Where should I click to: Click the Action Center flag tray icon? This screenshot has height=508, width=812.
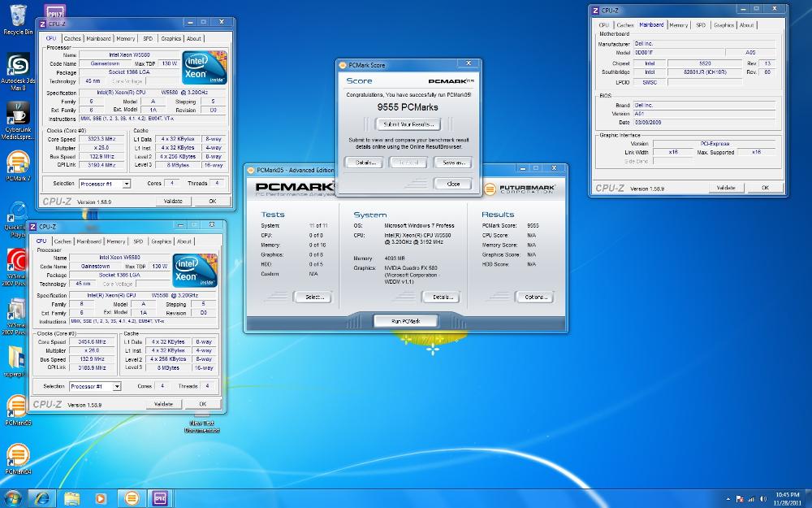click(740, 499)
